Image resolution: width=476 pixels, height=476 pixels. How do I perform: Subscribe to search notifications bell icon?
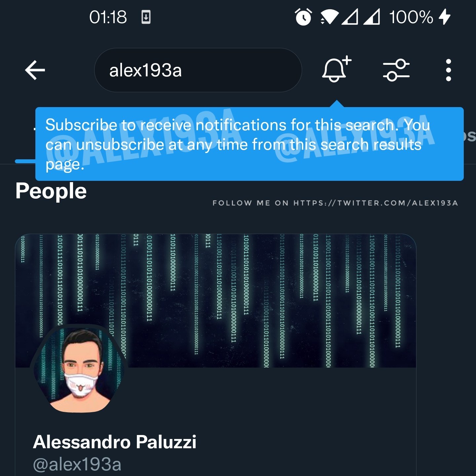click(337, 69)
